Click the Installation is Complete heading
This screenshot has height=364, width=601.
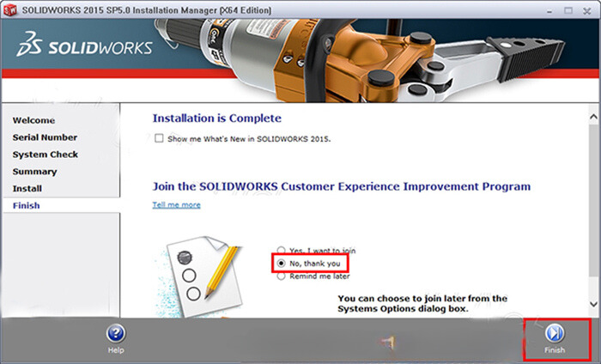tap(217, 118)
